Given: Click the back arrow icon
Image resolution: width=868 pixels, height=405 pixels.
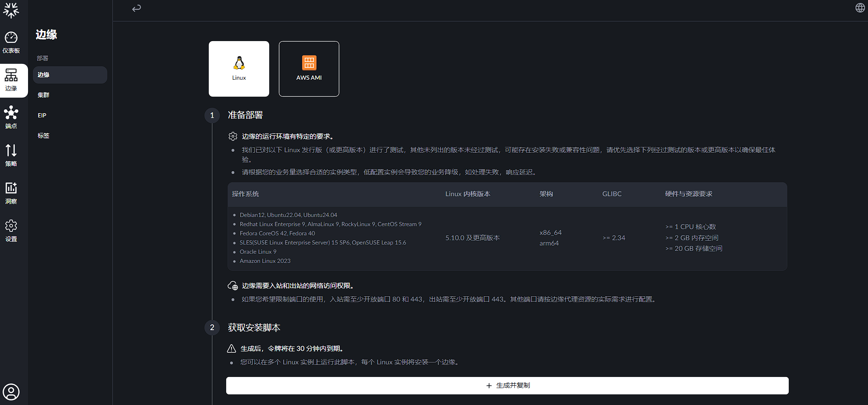Looking at the screenshot, I should pyautogui.click(x=137, y=8).
